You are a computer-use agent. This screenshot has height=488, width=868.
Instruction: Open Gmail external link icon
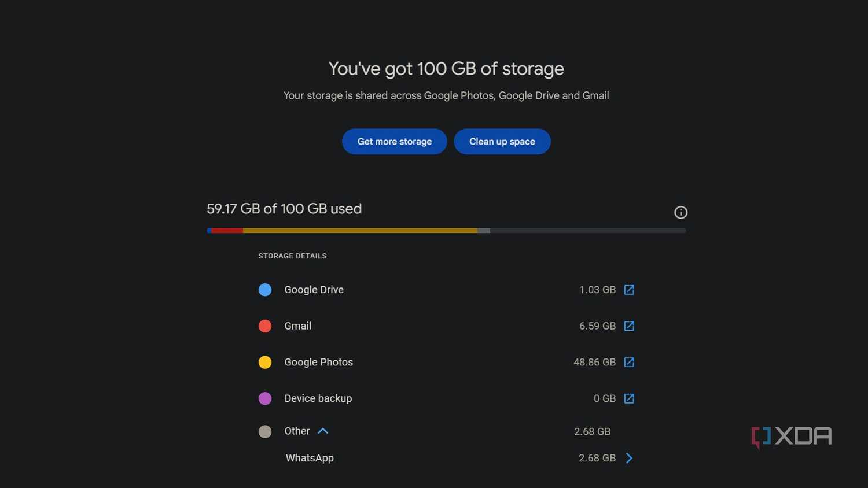point(629,326)
